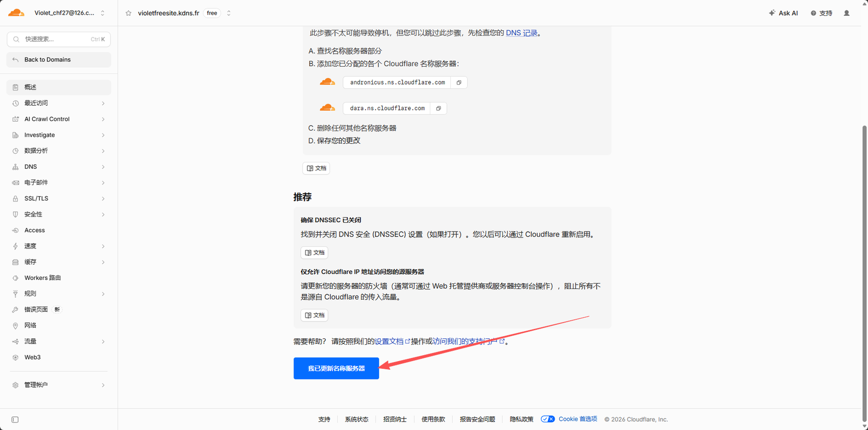Open the DNS 记录 link
The image size is (868, 430).
(521, 33)
